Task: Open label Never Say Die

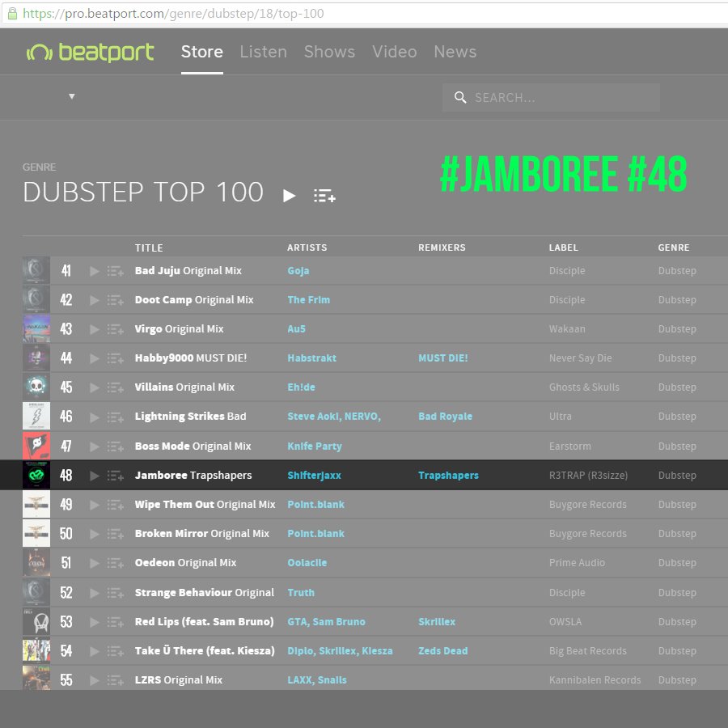Action: click(580, 358)
